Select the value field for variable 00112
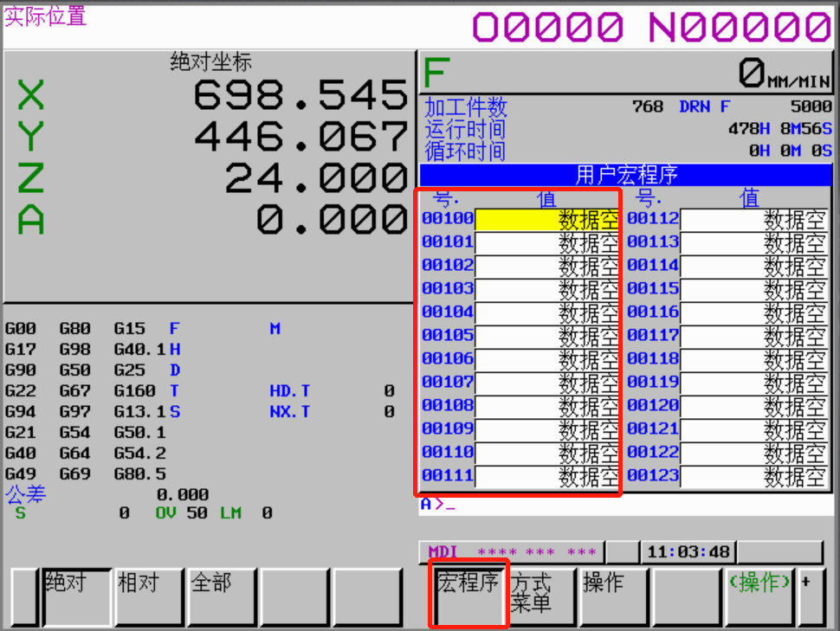 (x=753, y=220)
